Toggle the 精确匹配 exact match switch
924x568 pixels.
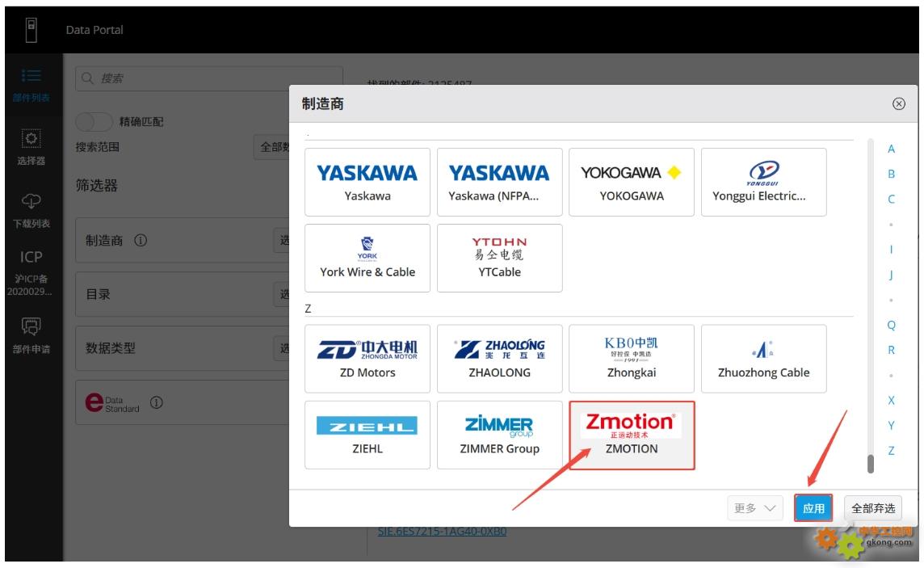94,122
